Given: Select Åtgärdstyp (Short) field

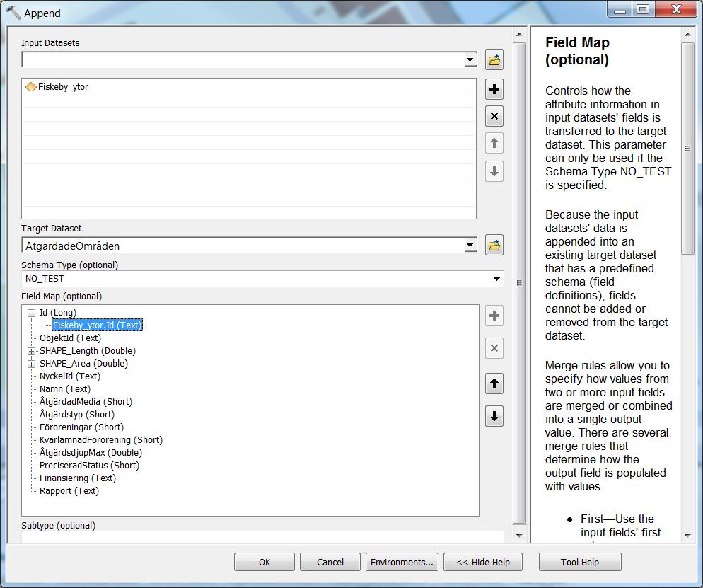Looking at the screenshot, I should pos(77,415).
